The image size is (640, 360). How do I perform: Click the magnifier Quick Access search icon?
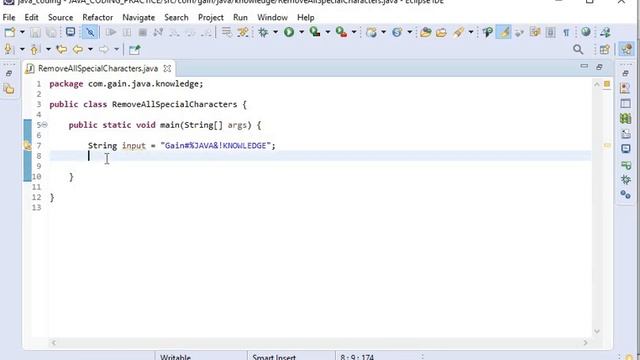point(578,49)
